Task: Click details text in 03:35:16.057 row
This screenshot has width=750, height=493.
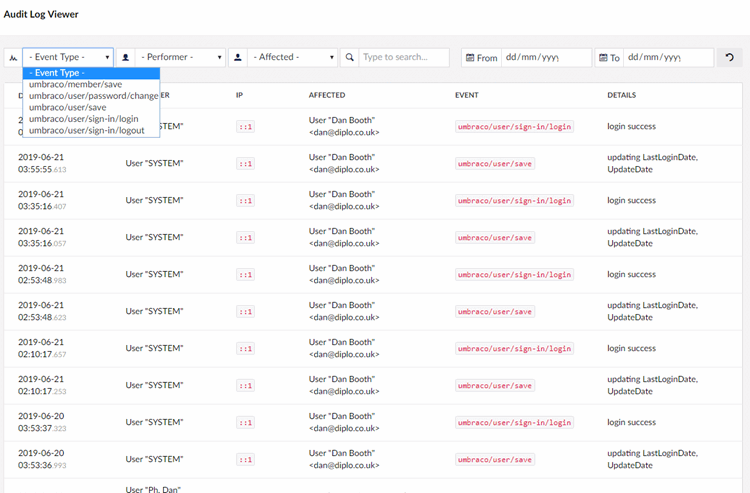Action: 652,237
